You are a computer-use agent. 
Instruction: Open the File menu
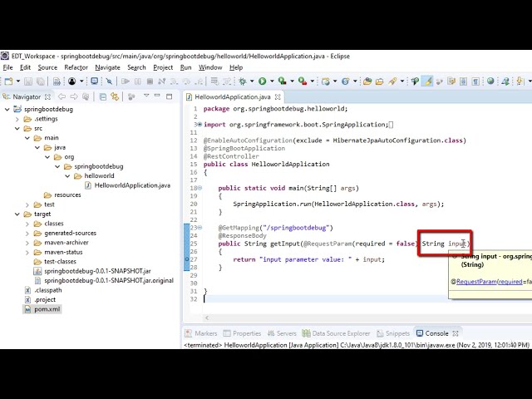(x=7, y=67)
